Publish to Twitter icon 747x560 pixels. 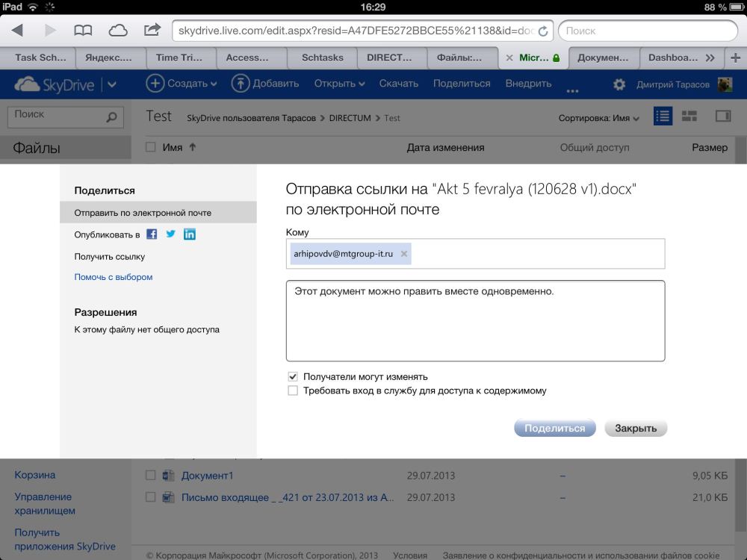(170, 234)
